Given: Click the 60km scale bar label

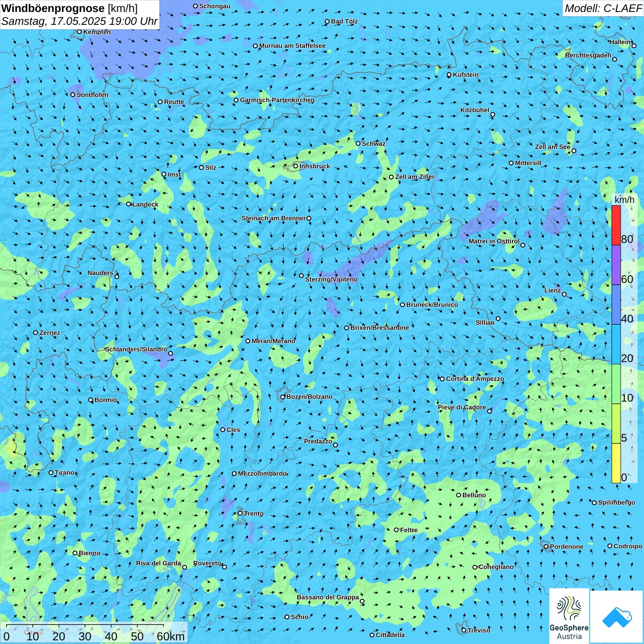Looking at the screenshot, I should point(171,636).
